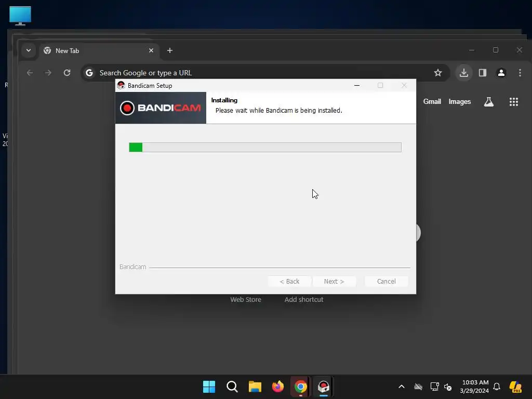Image resolution: width=532 pixels, height=399 pixels.
Task: Click the < Back button in Bandicam Setup
Action: [x=289, y=281]
